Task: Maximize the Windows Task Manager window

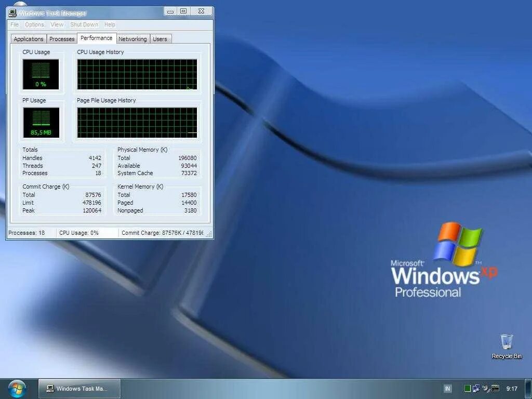Action: click(x=183, y=11)
